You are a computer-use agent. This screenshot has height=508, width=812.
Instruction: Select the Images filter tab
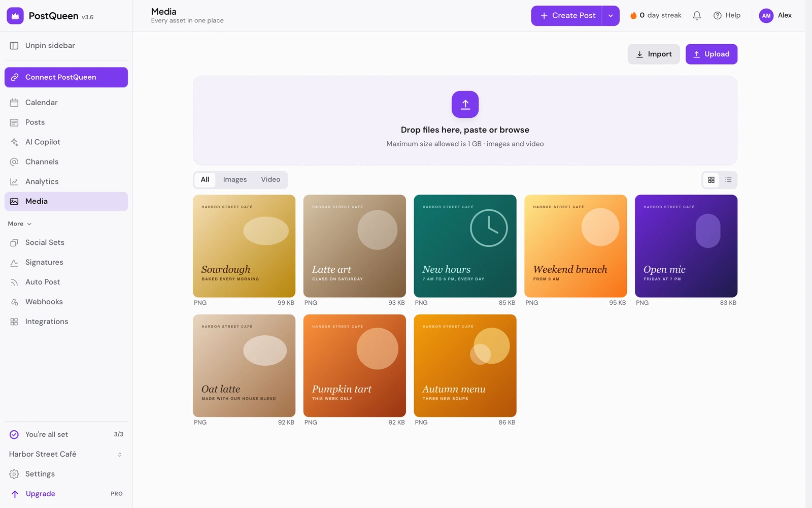[x=235, y=179]
